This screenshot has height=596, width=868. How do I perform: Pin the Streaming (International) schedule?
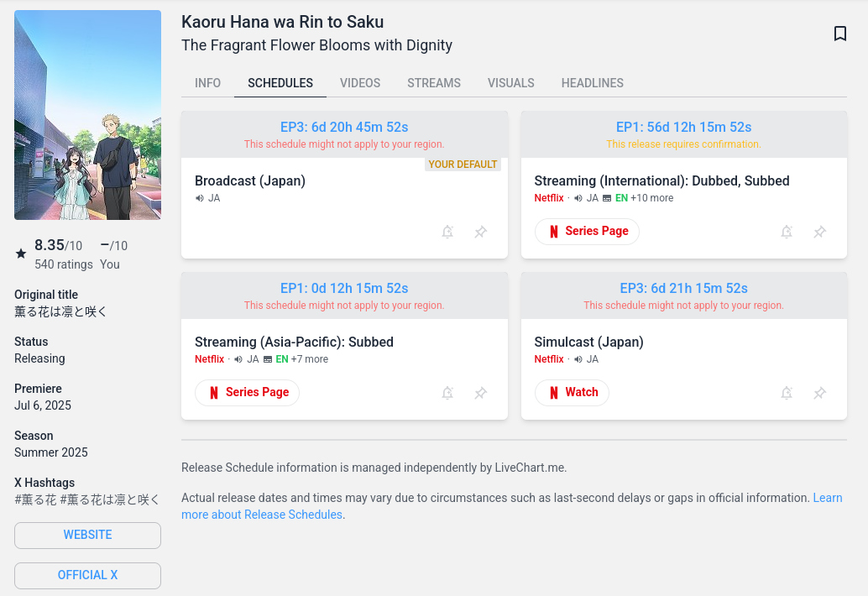pyautogui.click(x=820, y=232)
